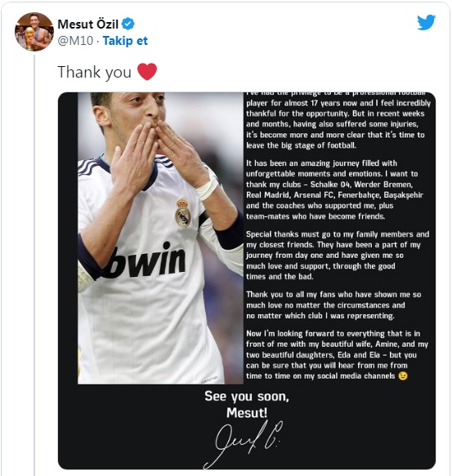452x476 pixels.
Task: Follow the account via Takip et
Action: click(125, 41)
